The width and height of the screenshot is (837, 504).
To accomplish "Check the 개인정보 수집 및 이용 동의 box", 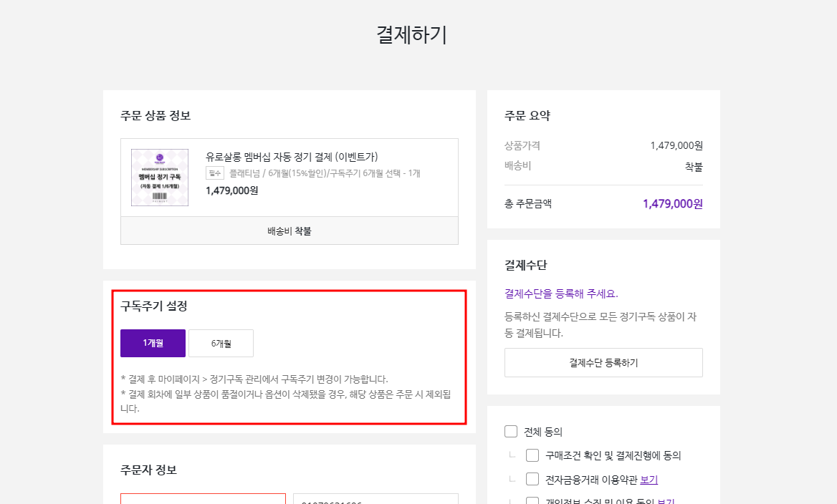I will [532, 500].
